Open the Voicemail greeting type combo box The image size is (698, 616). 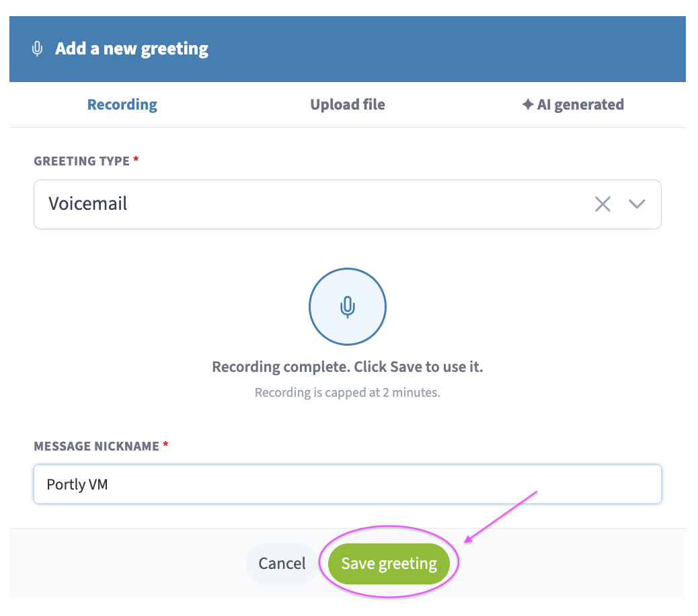pos(347,204)
